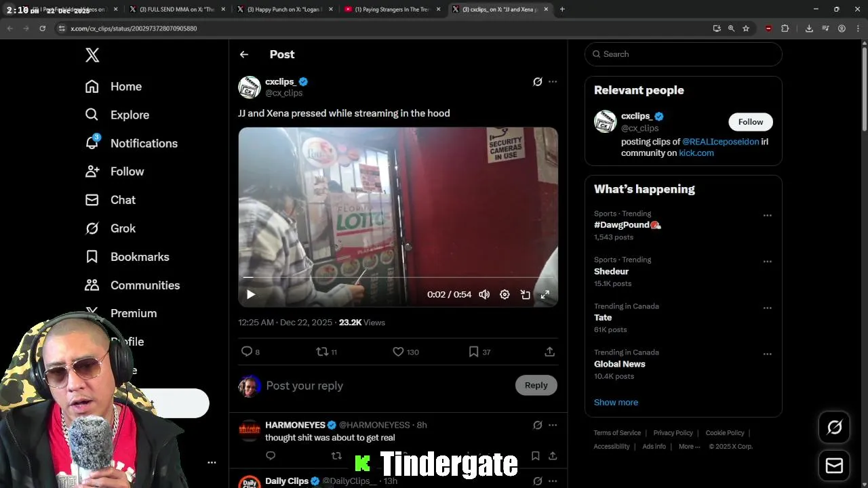This screenshot has width=868, height=488.
Task: Go back using the Post arrow
Action: (x=244, y=54)
